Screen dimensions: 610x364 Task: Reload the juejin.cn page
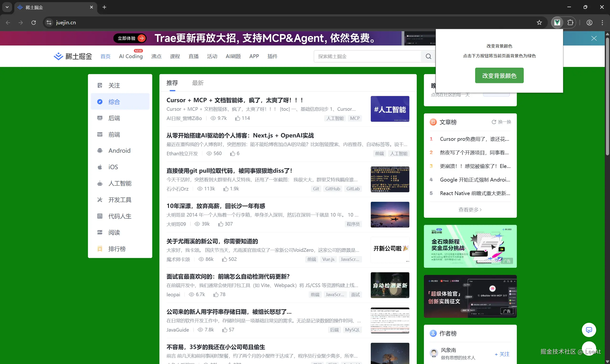(34, 23)
